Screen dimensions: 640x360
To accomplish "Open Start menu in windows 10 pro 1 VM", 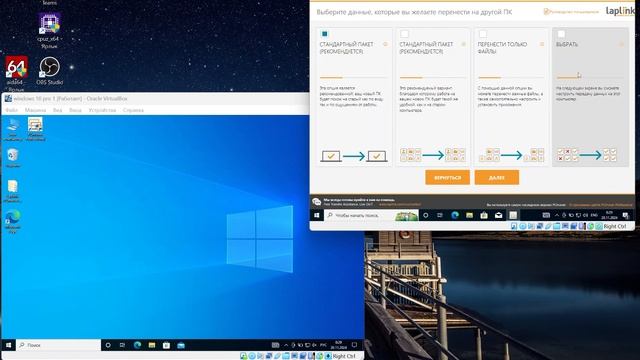I will coord(9,345).
